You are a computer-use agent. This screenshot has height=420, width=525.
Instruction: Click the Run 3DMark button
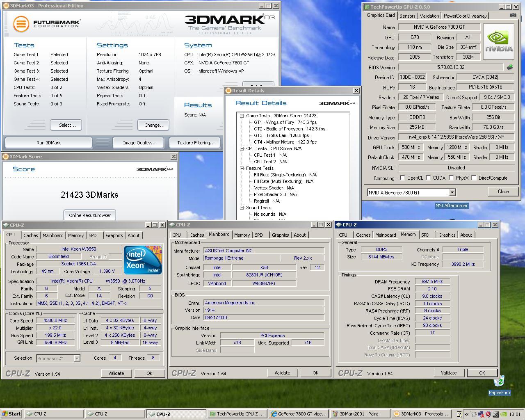(48, 143)
